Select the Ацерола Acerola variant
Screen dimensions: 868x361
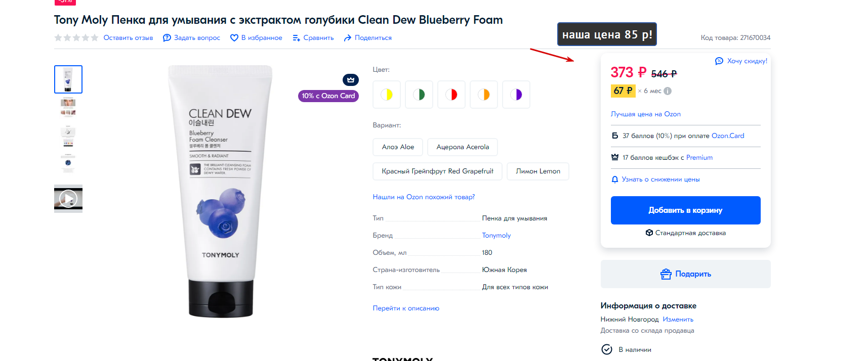tap(463, 147)
